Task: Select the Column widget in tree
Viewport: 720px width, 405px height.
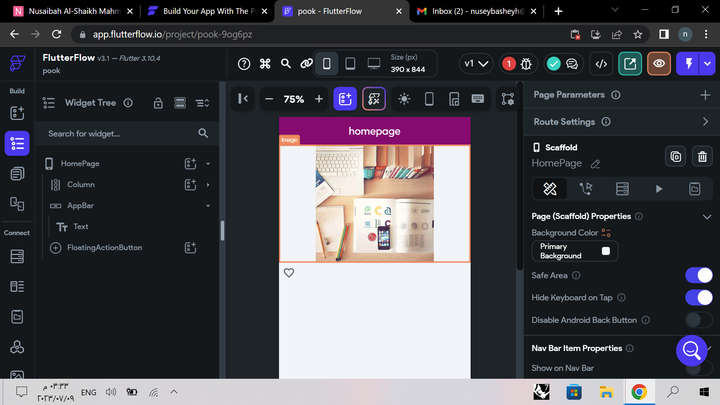Action: (x=80, y=185)
